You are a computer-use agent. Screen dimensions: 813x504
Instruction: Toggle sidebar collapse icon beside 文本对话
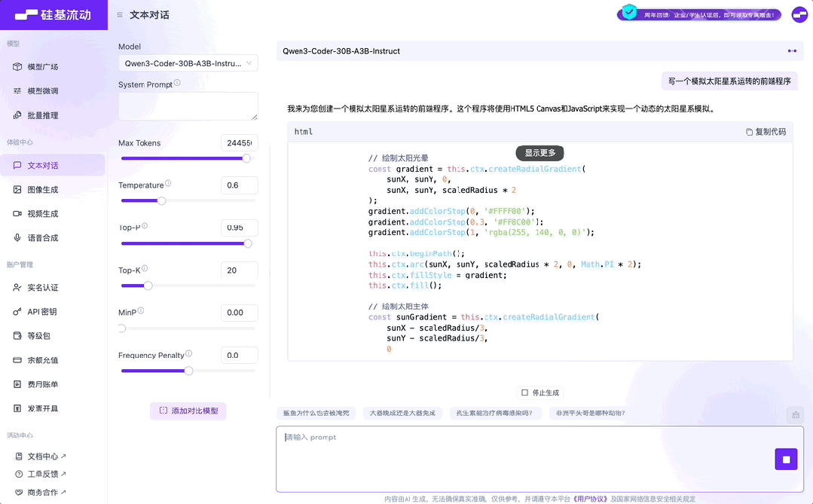[x=120, y=15]
